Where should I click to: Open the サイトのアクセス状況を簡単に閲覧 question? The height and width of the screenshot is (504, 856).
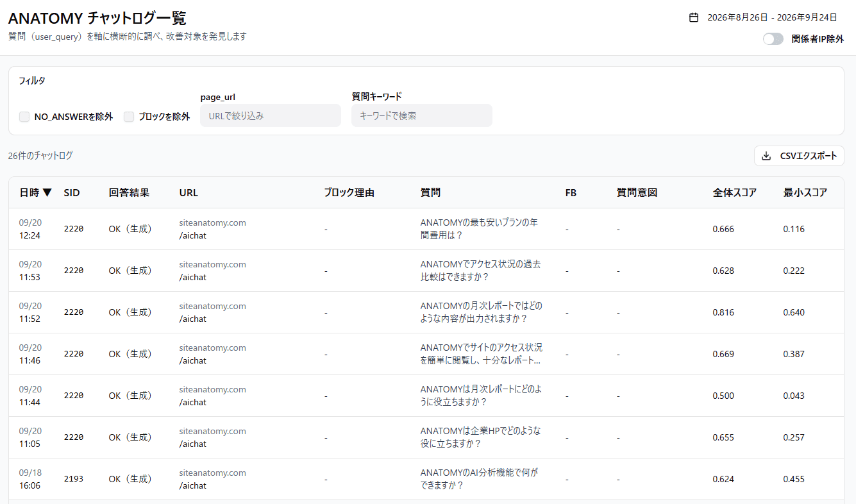[x=482, y=354]
